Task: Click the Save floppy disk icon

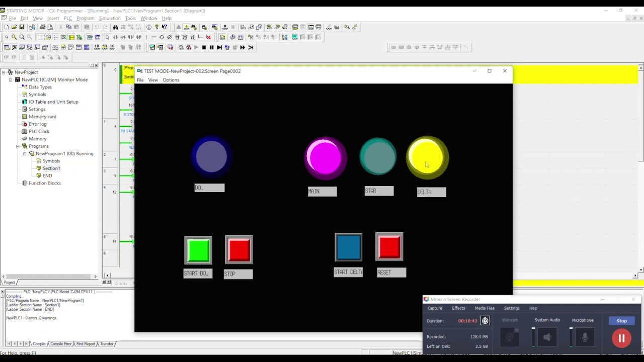Action: click(22, 27)
